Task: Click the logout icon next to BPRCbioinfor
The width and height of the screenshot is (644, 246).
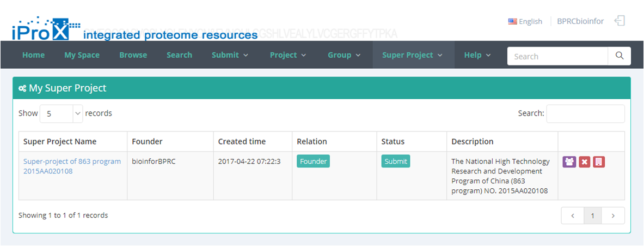Action: 620,21
